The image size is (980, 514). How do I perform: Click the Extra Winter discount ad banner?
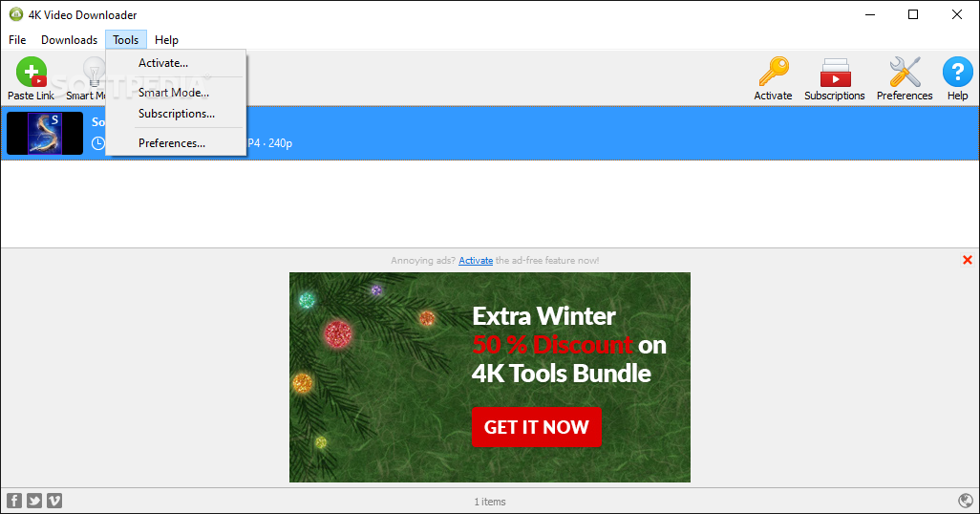click(490, 377)
